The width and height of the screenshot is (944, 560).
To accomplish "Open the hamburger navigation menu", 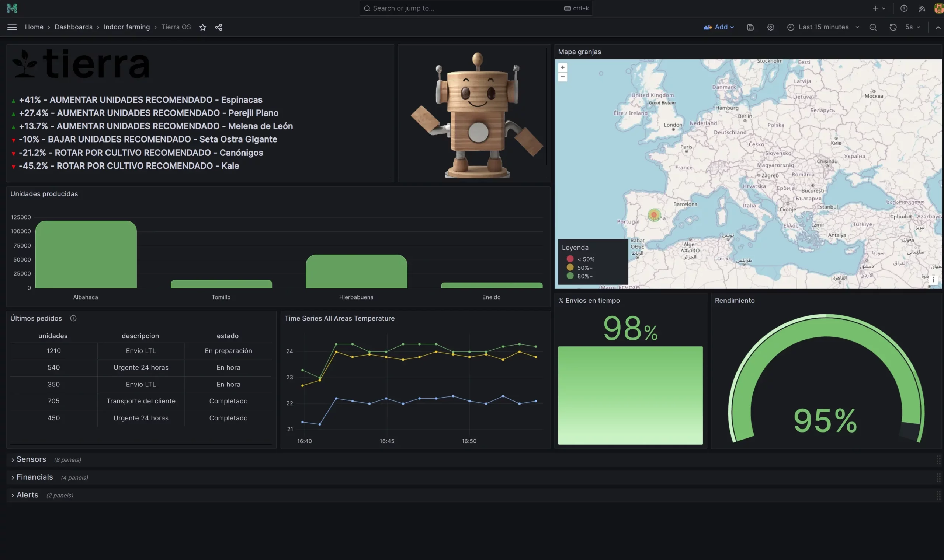I will click(x=12, y=27).
